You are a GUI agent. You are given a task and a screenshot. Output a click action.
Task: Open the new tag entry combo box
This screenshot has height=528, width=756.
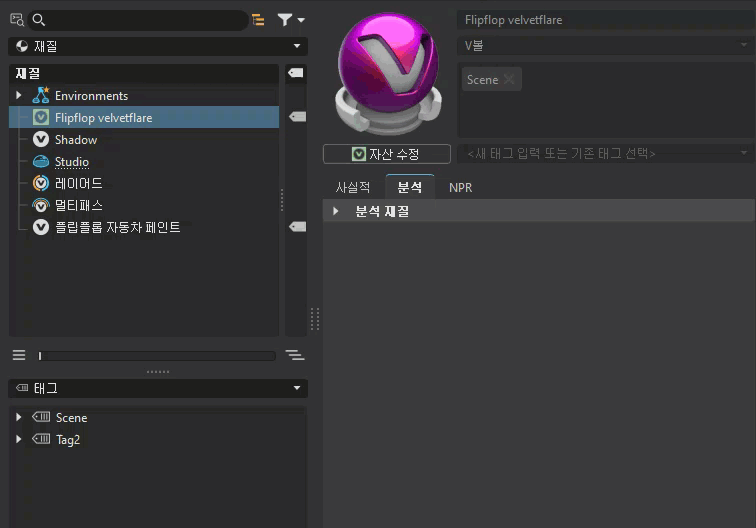coord(606,153)
